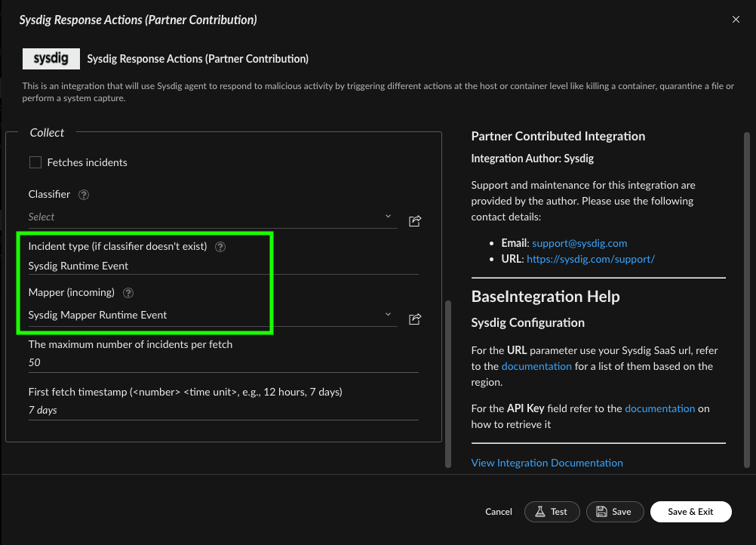Select maximum number of incidents label

[x=131, y=344]
